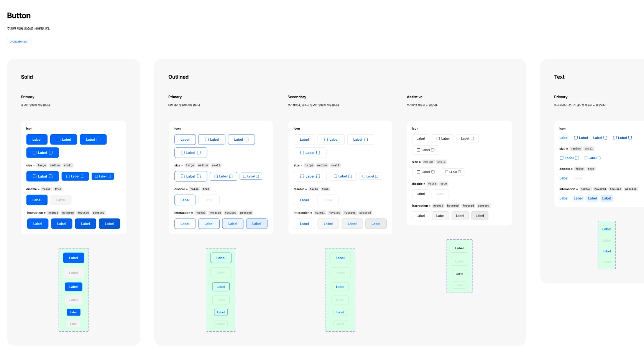Click trailing icon of Solid icon-row right-icon-only button
644x352 pixels.
tap(99, 140)
